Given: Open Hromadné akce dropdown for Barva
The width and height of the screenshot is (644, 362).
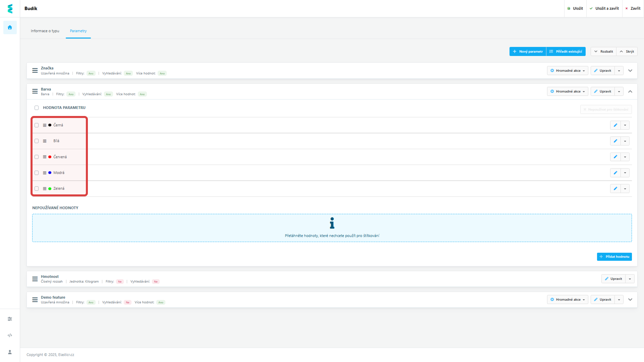Looking at the screenshot, I should [x=568, y=91].
